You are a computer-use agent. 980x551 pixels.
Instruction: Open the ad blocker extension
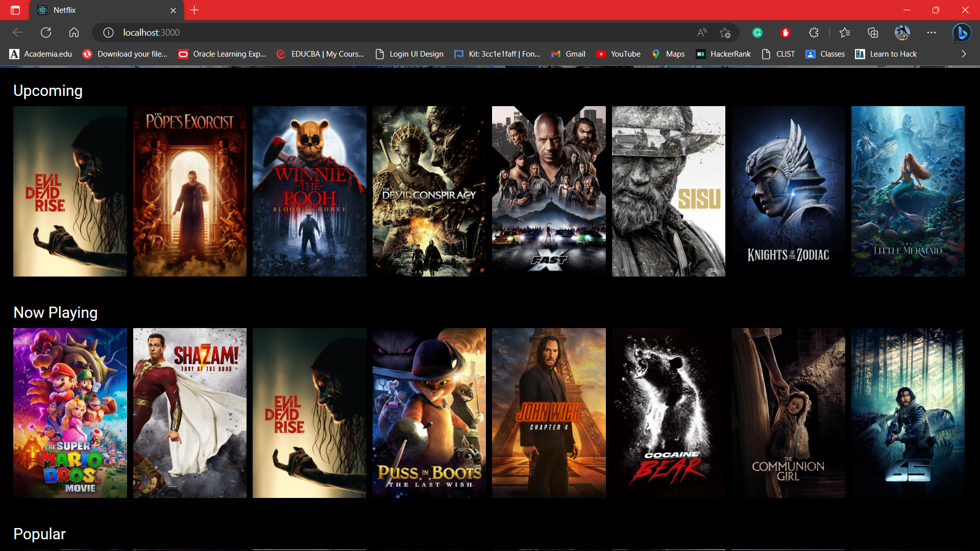(786, 32)
